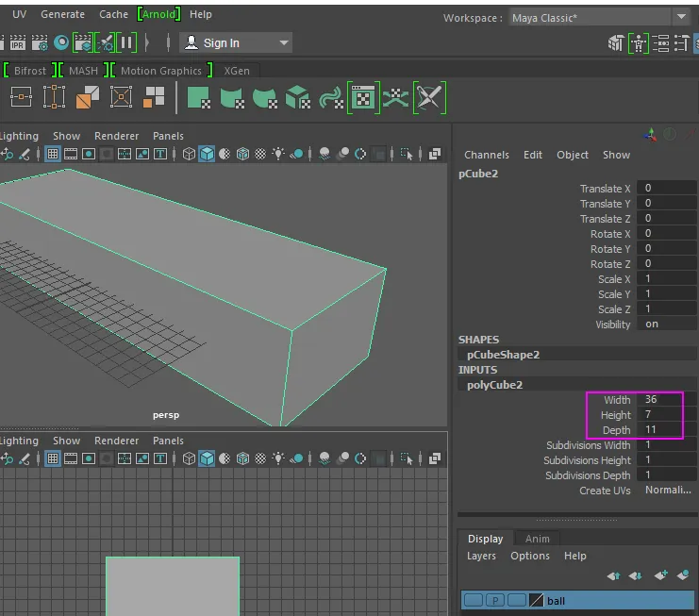Open the Options menu in layer editor
Screen dimensions: 699x616
click(529, 556)
